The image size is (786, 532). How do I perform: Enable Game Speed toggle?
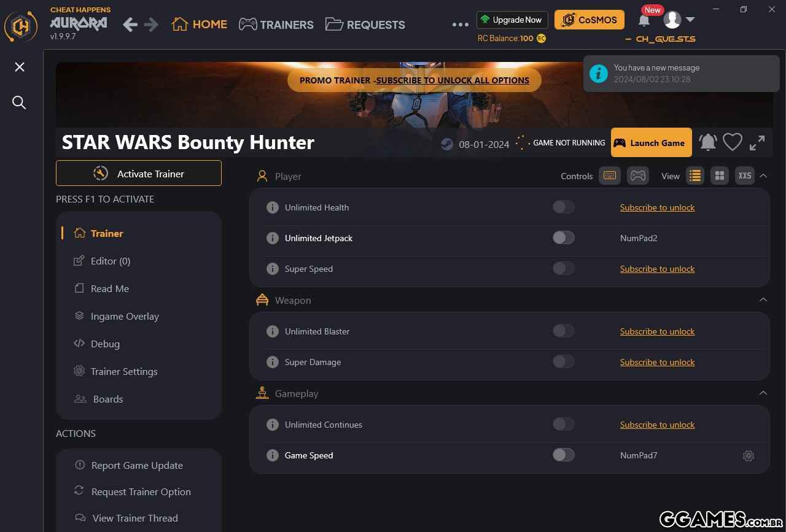[564, 455]
